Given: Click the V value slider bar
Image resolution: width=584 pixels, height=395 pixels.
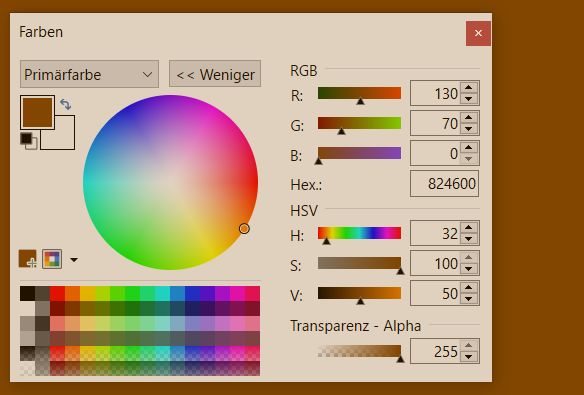Looking at the screenshot, I should 359,293.
